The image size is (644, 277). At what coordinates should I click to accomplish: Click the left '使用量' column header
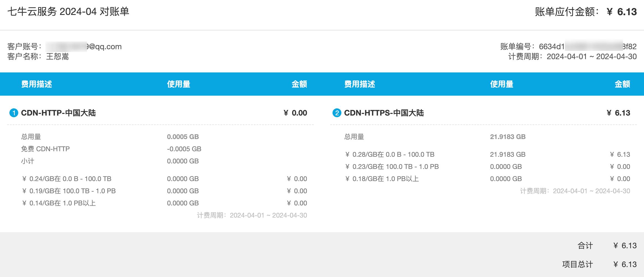point(179,84)
